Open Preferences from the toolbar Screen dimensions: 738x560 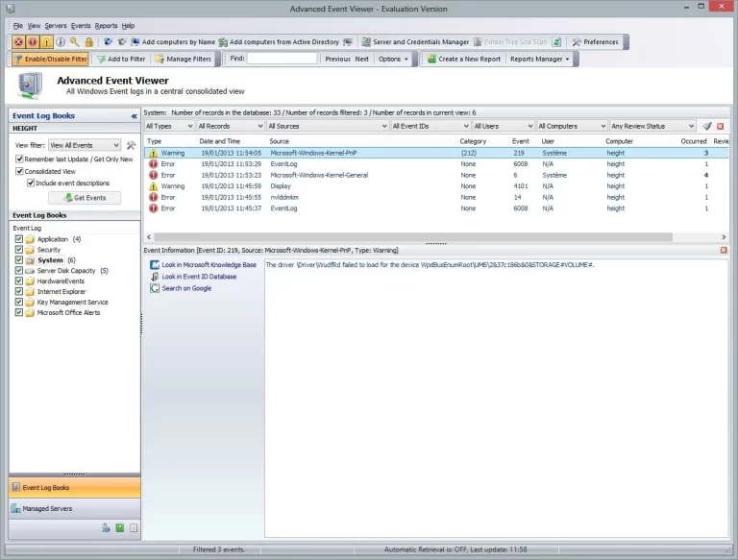[x=595, y=42]
